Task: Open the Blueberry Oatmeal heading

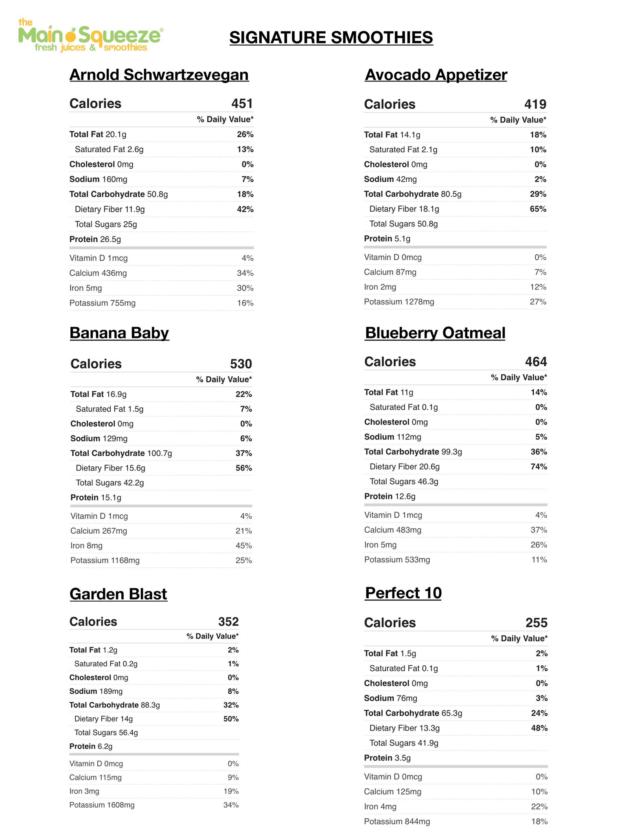Action: (x=435, y=333)
